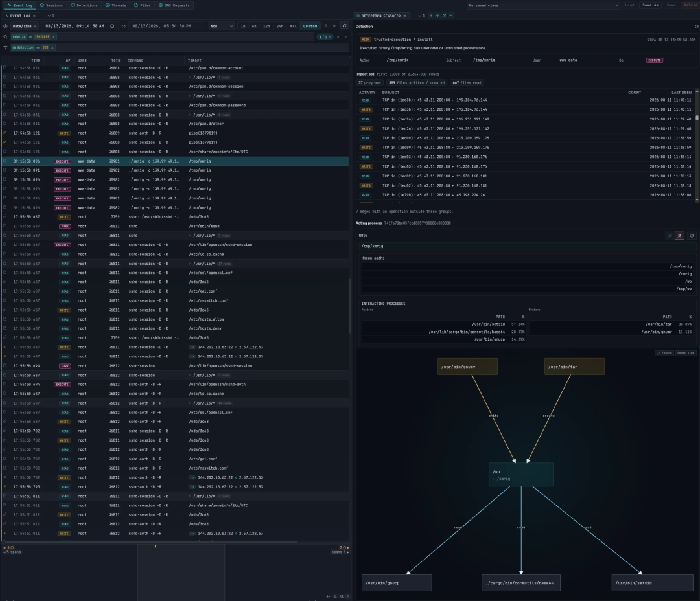
Task: Click the calendar icon in start date field
Action: coord(112,26)
